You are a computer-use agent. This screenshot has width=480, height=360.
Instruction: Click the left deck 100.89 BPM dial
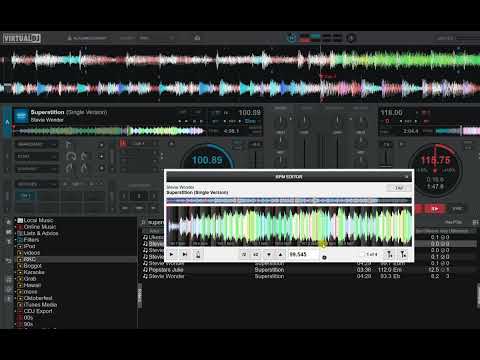pyautogui.click(x=207, y=160)
